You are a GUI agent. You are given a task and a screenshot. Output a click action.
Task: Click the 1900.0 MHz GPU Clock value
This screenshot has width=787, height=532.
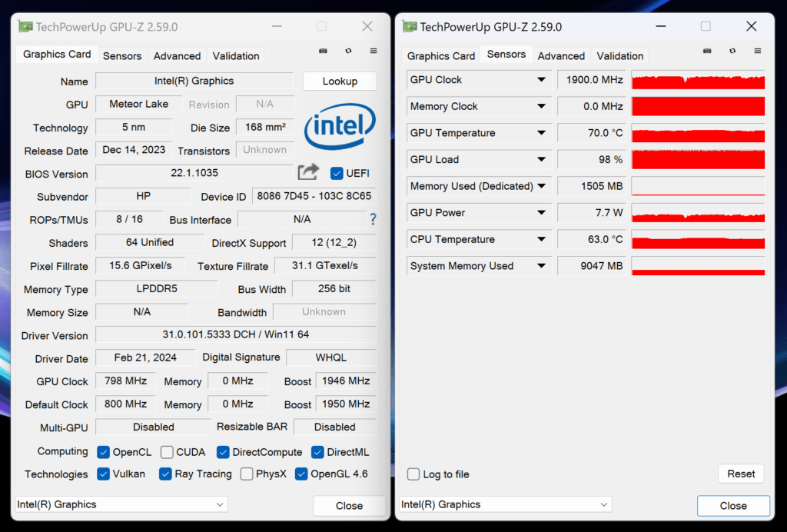[x=593, y=80]
